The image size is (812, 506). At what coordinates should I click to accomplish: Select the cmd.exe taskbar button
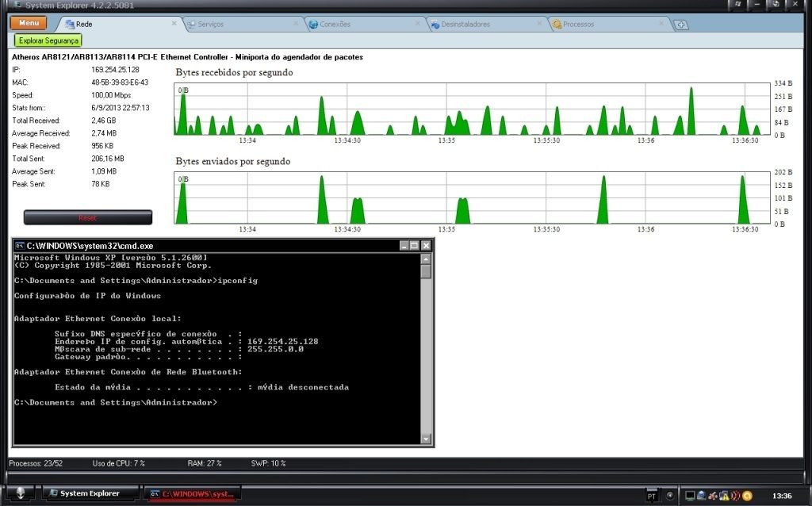coord(191,493)
